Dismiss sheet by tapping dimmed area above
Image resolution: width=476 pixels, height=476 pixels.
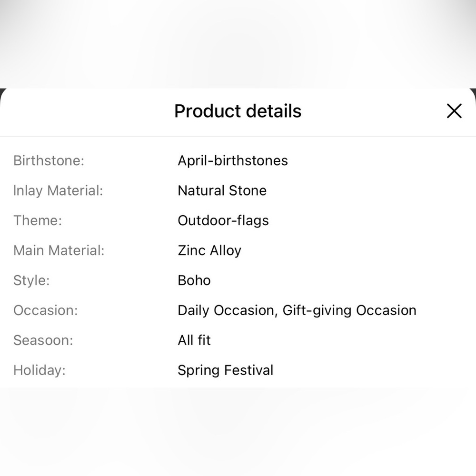pyautogui.click(x=238, y=44)
